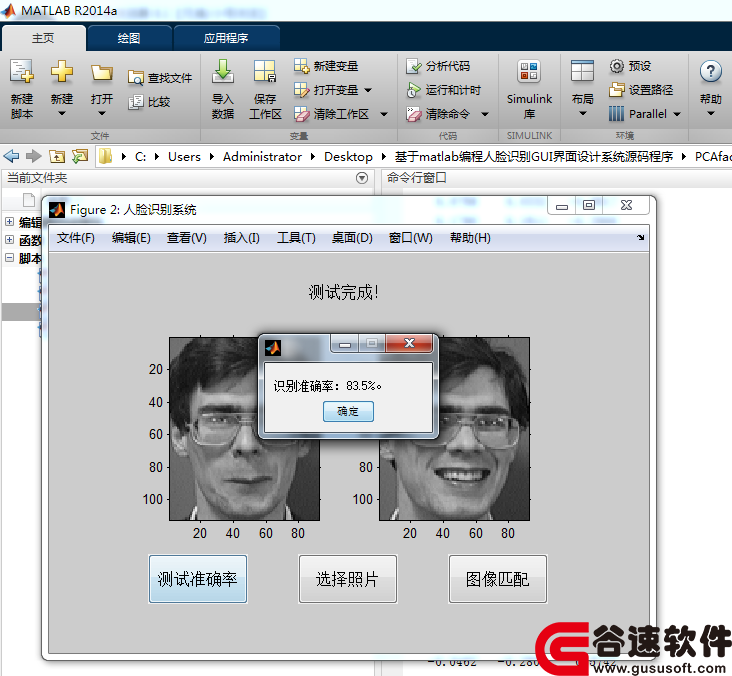The width and height of the screenshot is (732, 676).
Task: Click the 命令行窗口 panel title
Action: [x=416, y=178]
